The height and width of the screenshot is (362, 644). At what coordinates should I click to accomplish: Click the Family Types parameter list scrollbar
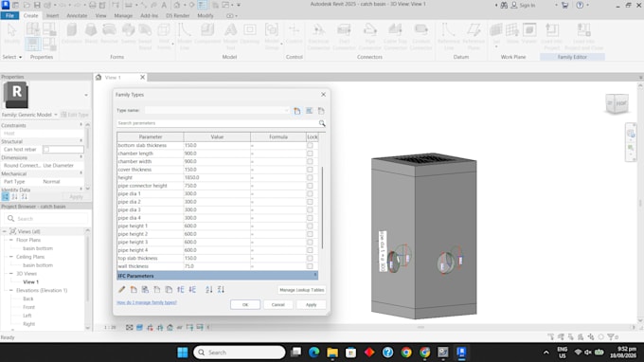click(322, 208)
